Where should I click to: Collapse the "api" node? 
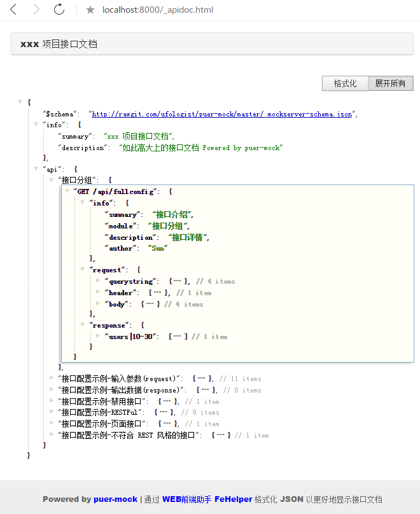(x=36, y=169)
